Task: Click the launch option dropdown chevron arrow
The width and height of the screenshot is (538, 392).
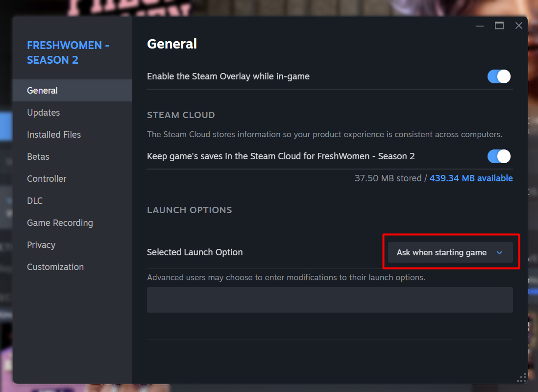Action: [499, 253]
